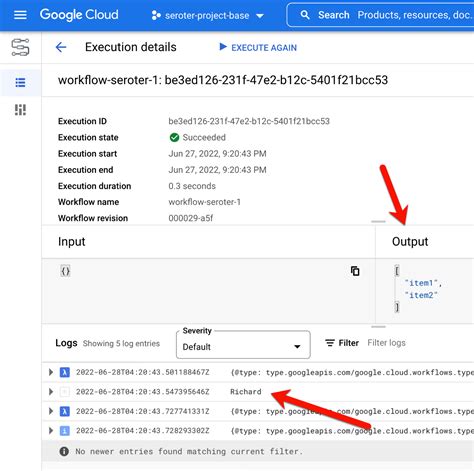Image resolution: width=474 pixels, height=471 pixels.
Task: Click the Google Cloud logo
Action: pyautogui.click(x=79, y=15)
